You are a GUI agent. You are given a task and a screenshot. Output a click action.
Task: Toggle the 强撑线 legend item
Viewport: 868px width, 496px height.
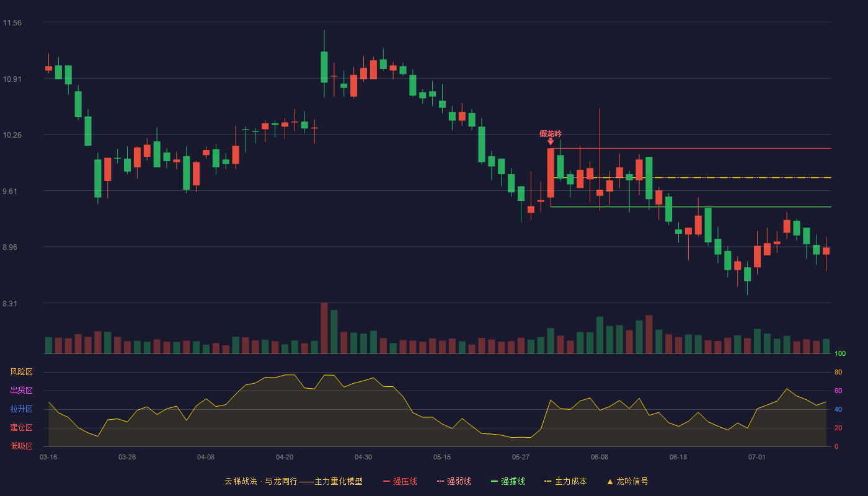point(508,481)
